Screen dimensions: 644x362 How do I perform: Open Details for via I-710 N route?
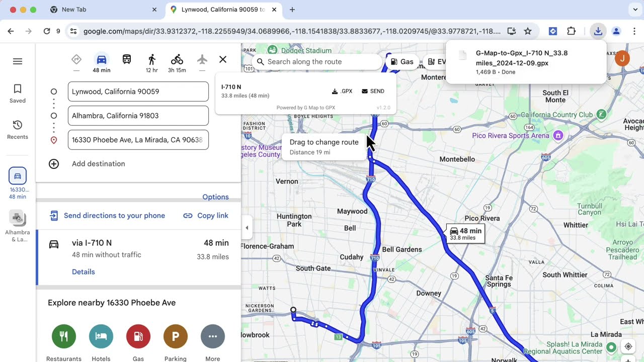pyautogui.click(x=83, y=272)
